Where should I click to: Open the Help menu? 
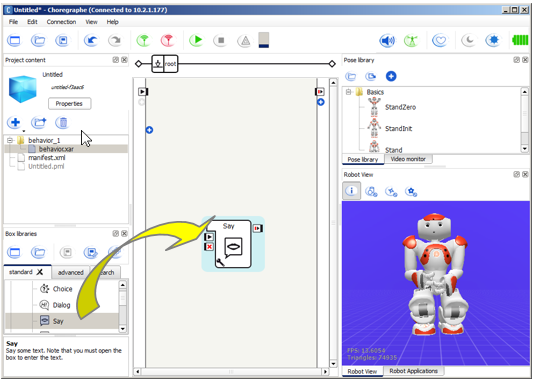point(113,22)
